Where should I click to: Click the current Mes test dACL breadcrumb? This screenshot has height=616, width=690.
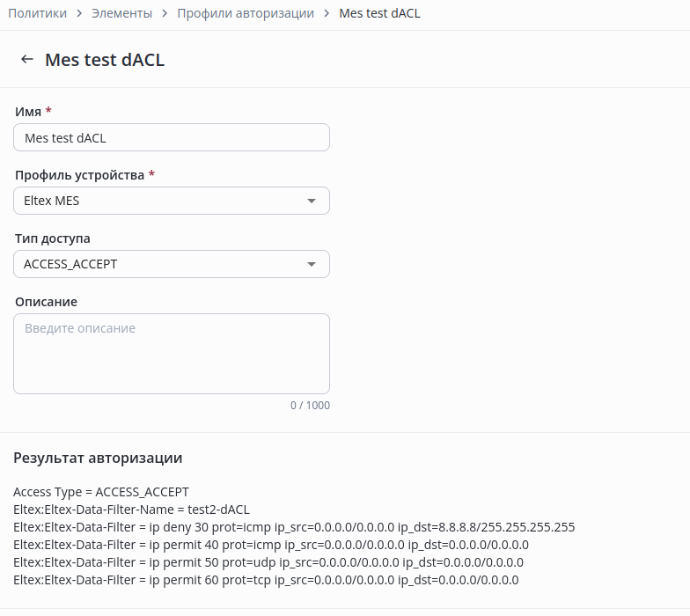379,14
